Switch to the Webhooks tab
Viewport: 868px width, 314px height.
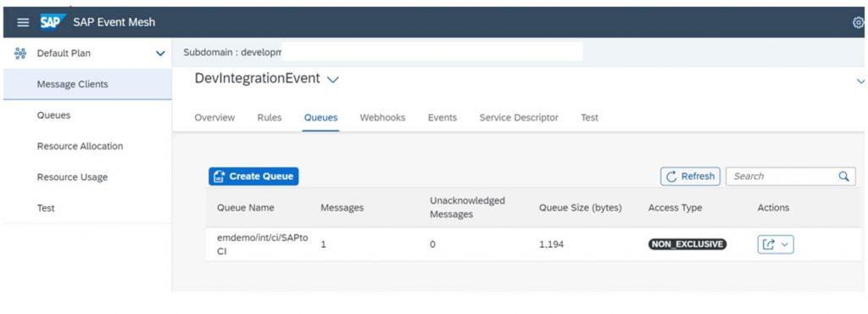[382, 117]
